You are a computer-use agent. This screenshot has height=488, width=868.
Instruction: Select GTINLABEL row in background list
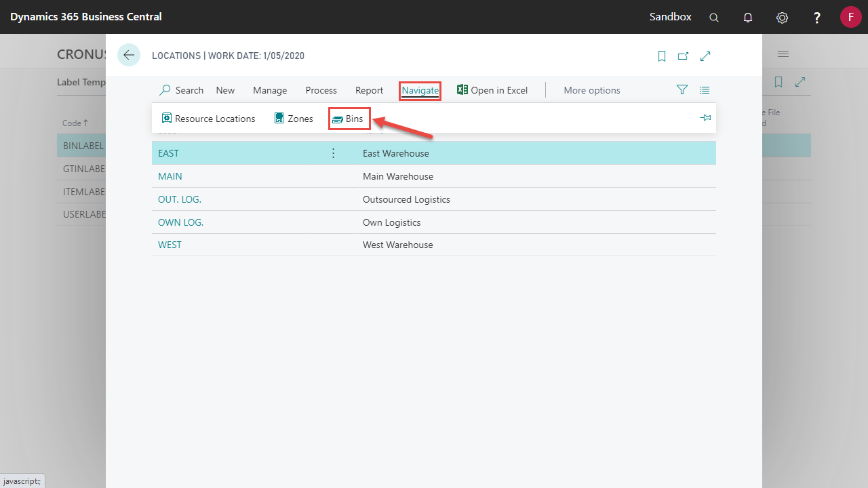[81, 169]
